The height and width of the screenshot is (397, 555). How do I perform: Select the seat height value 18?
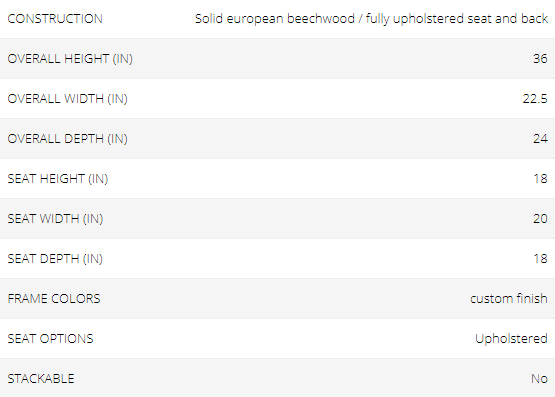(x=540, y=179)
